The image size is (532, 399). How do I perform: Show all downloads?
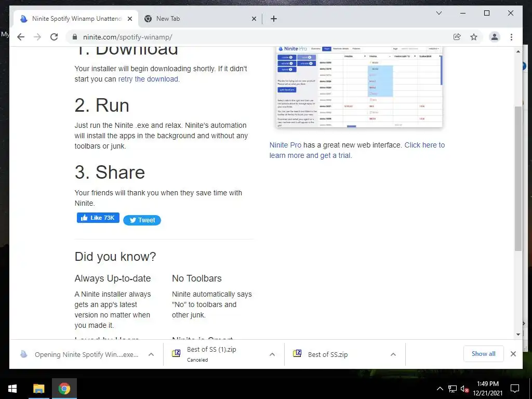[484, 354]
